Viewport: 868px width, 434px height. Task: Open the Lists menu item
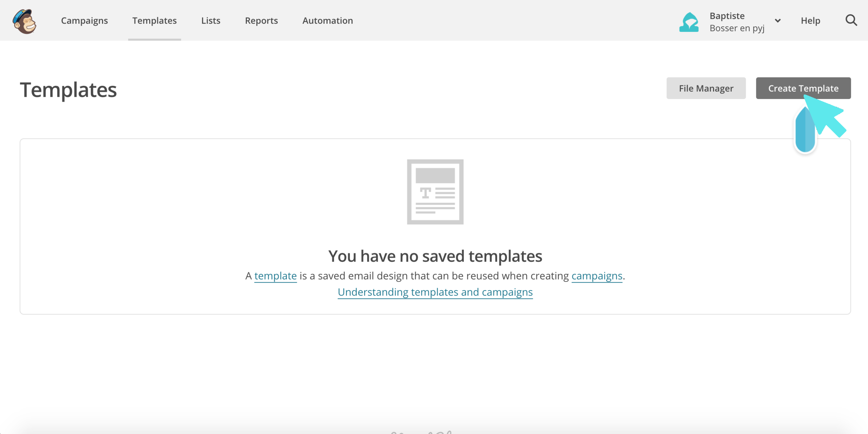click(x=211, y=20)
